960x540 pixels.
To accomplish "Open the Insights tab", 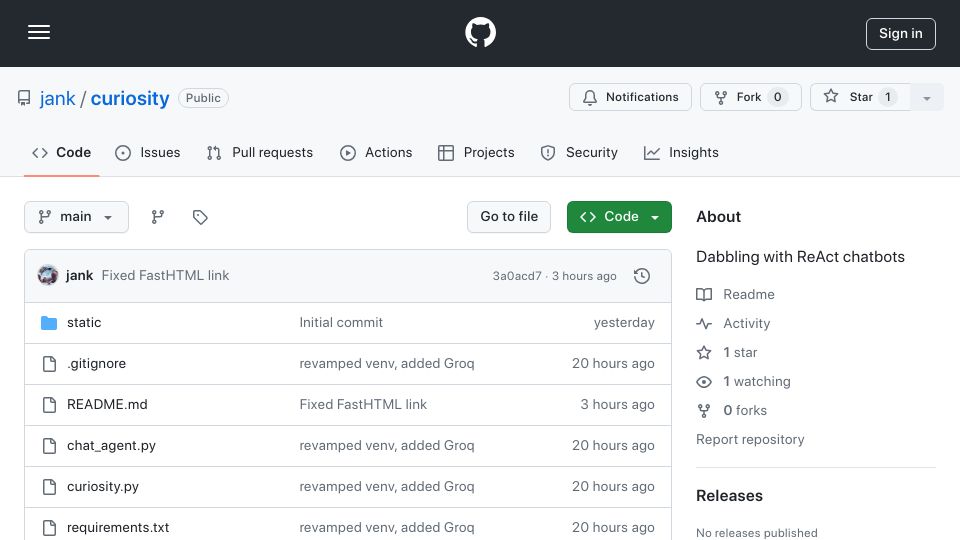I will pos(681,152).
